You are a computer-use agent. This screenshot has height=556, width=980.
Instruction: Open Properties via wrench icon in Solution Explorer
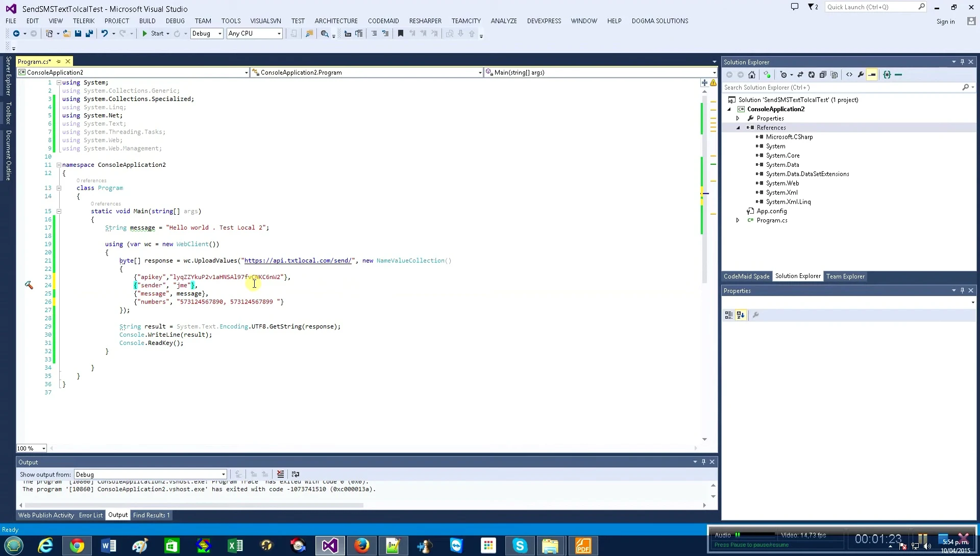point(861,75)
